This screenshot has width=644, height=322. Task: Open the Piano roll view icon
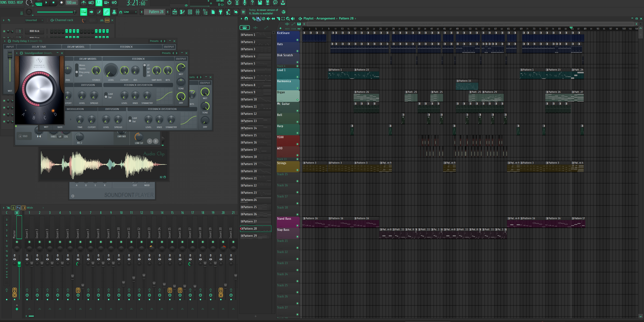tap(182, 12)
